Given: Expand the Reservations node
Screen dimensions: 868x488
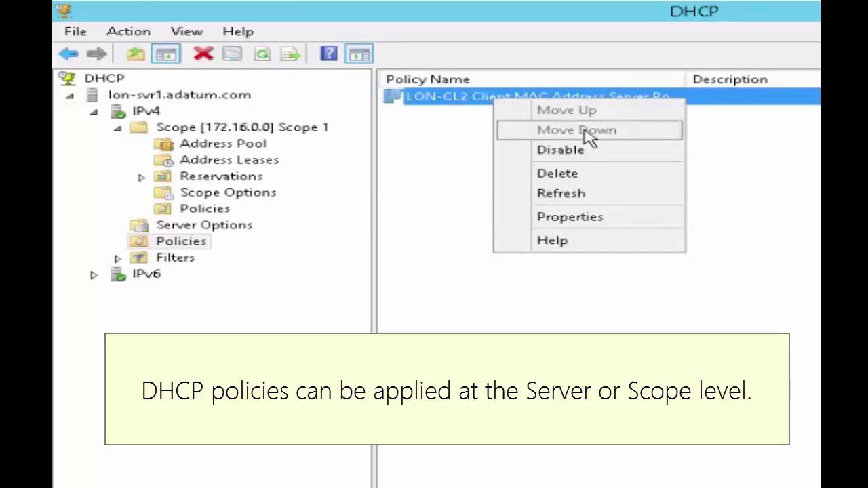Looking at the screenshot, I should tap(141, 177).
